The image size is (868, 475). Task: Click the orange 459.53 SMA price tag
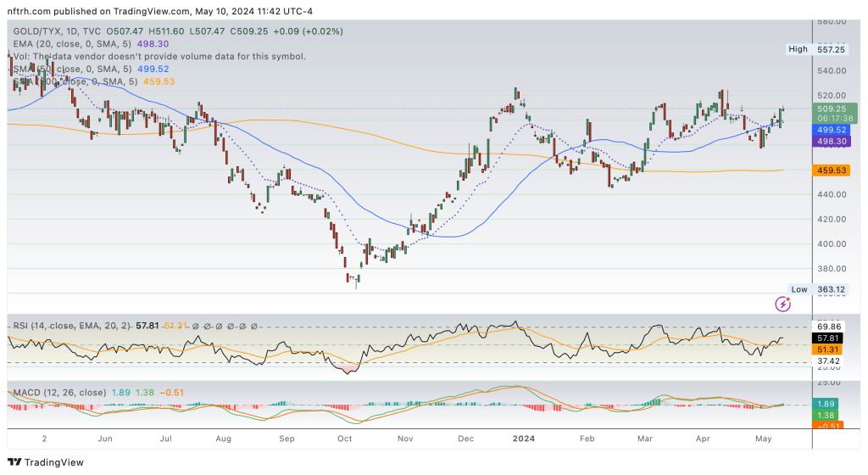pos(832,170)
